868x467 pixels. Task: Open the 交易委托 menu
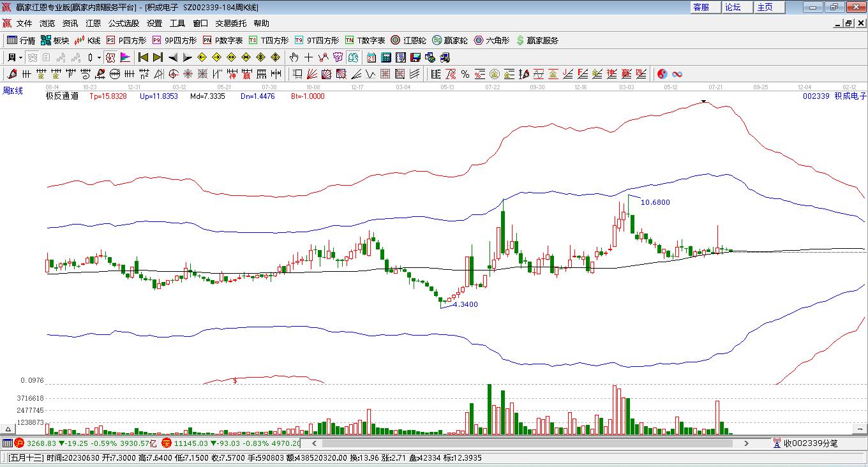[x=231, y=24]
